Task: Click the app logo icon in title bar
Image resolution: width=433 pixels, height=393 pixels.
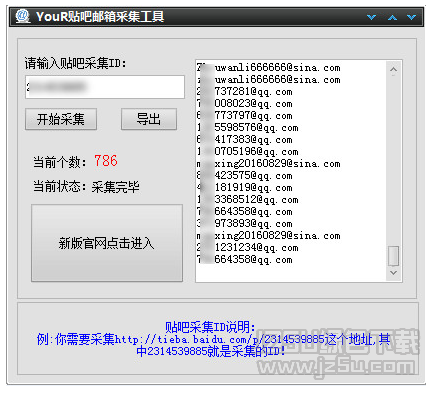Action: tap(23, 16)
